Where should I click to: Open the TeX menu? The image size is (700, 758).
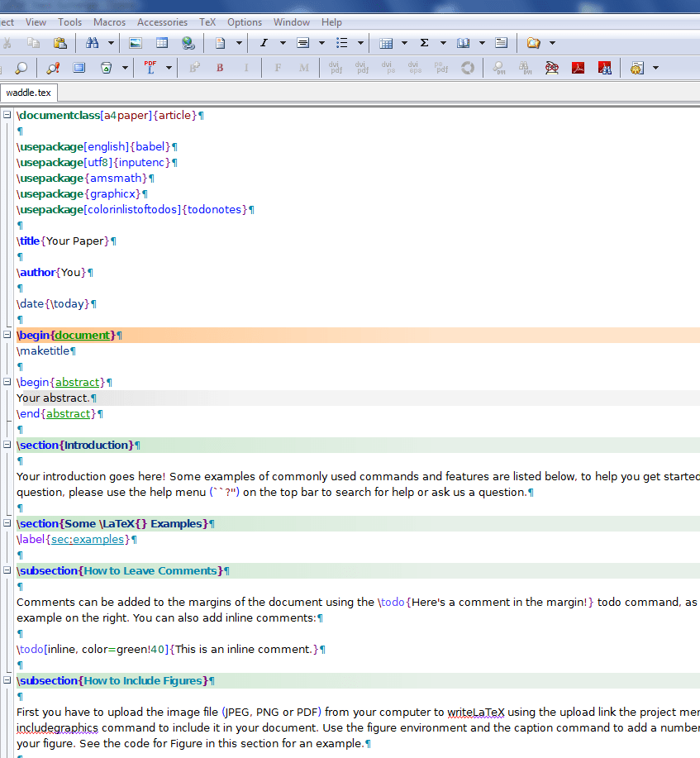[207, 22]
